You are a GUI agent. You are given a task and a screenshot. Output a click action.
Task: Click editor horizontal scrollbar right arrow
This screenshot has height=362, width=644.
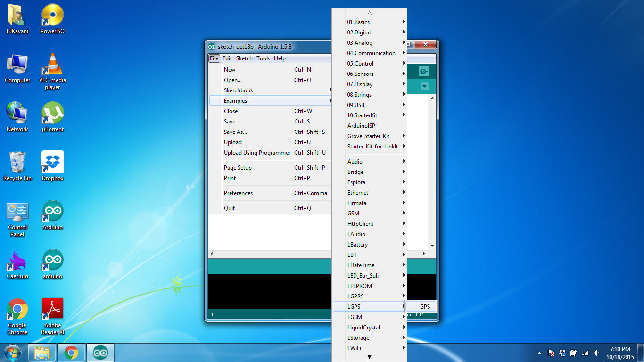click(424, 254)
